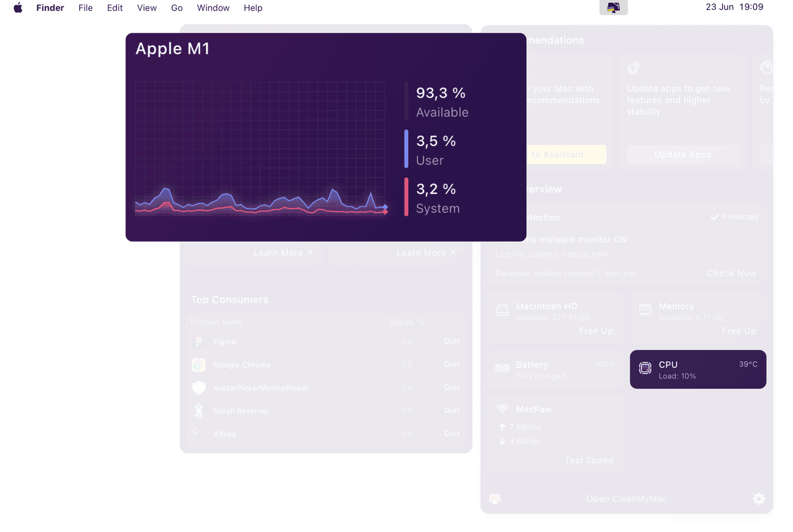Open the Go menu
793x532 pixels.
177,8
